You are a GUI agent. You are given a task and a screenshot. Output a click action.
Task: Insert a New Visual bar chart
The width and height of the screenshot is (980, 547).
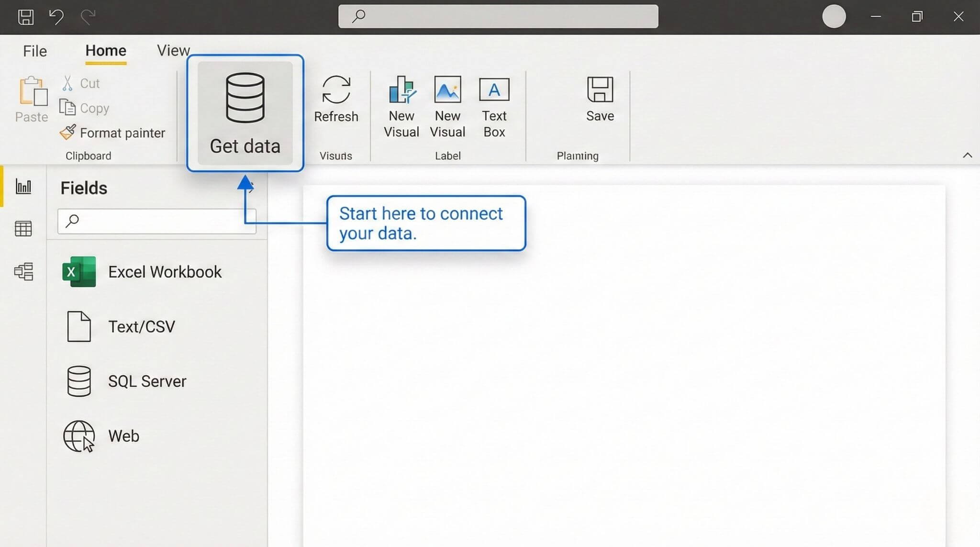[x=401, y=91]
